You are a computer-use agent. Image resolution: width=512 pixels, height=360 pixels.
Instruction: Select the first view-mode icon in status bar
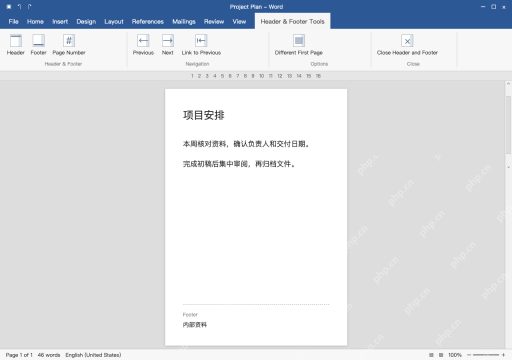[x=431, y=355]
